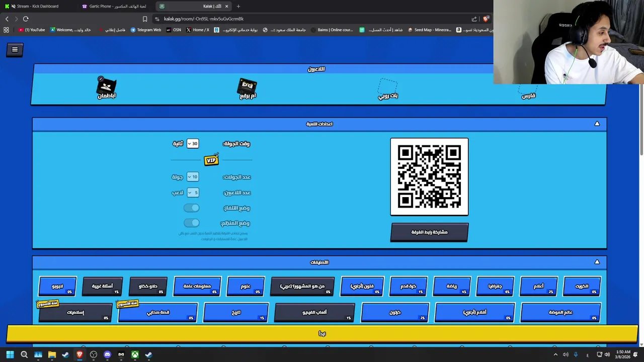The width and height of the screenshot is (644, 362).
Task: Open a new browser tab
Action: 238,6
